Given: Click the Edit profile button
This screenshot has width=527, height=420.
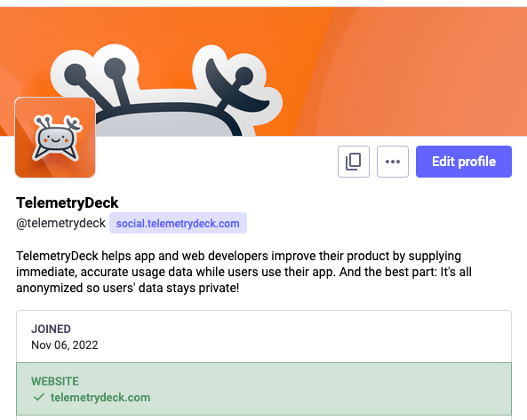Looking at the screenshot, I should pos(464,162).
